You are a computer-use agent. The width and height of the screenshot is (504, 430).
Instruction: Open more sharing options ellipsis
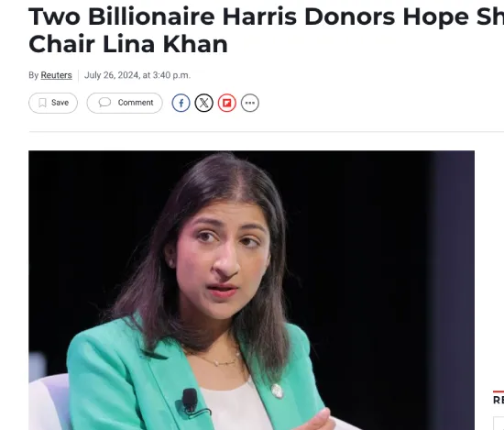tap(250, 103)
